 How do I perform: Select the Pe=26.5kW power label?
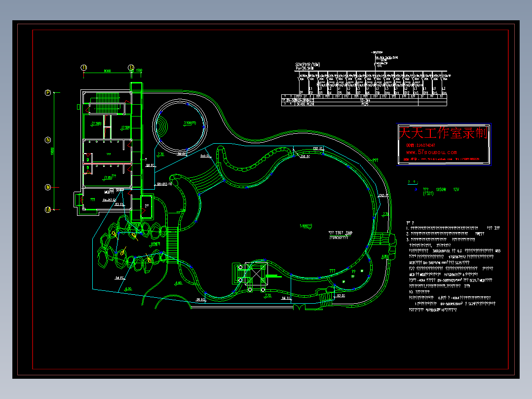304,68
